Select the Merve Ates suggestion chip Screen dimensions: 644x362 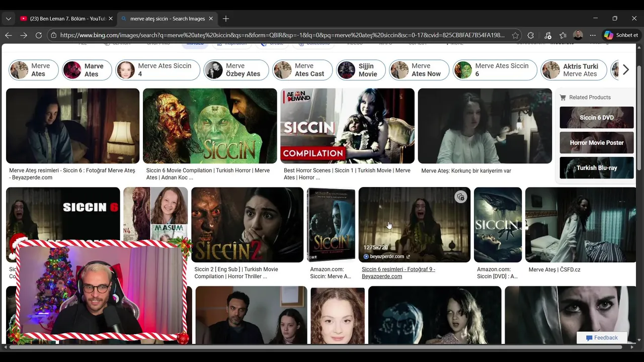point(34,70)
